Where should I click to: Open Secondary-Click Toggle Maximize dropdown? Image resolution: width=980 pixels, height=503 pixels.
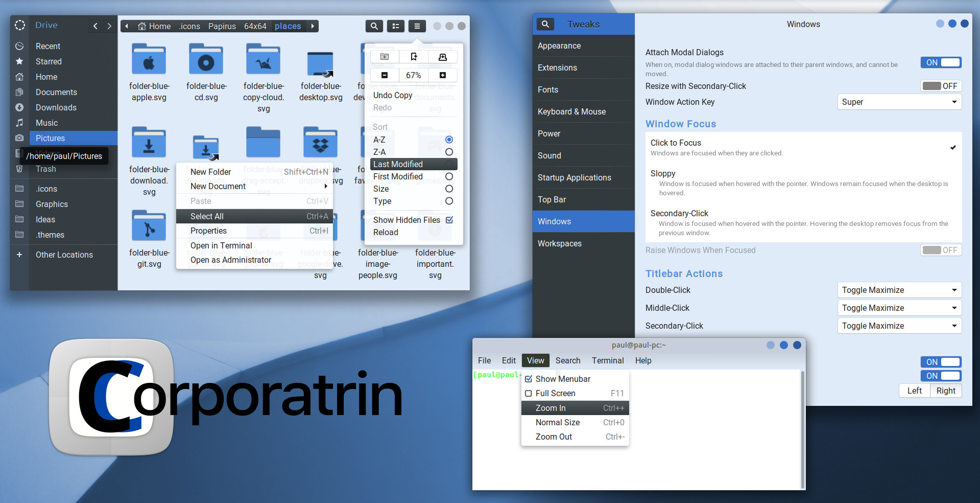tap(900, 326)
